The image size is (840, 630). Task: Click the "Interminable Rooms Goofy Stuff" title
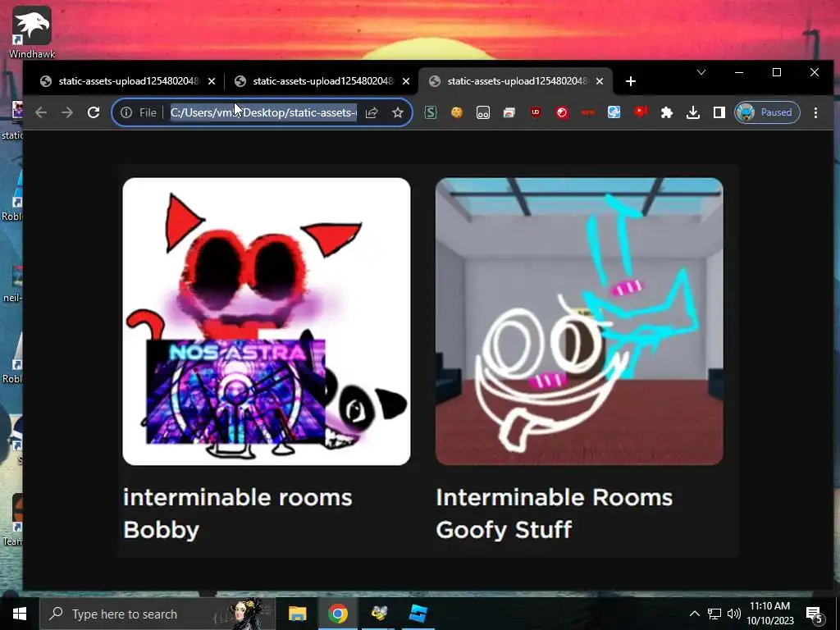coord(555,514)
